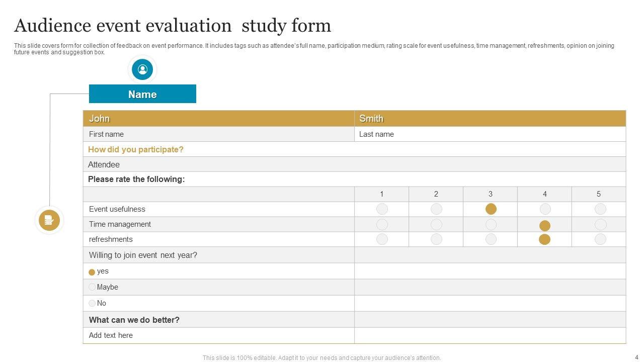Click the 'refreshments' row label
Viewport: 644px width, 362px height.
tap(111, 239)
